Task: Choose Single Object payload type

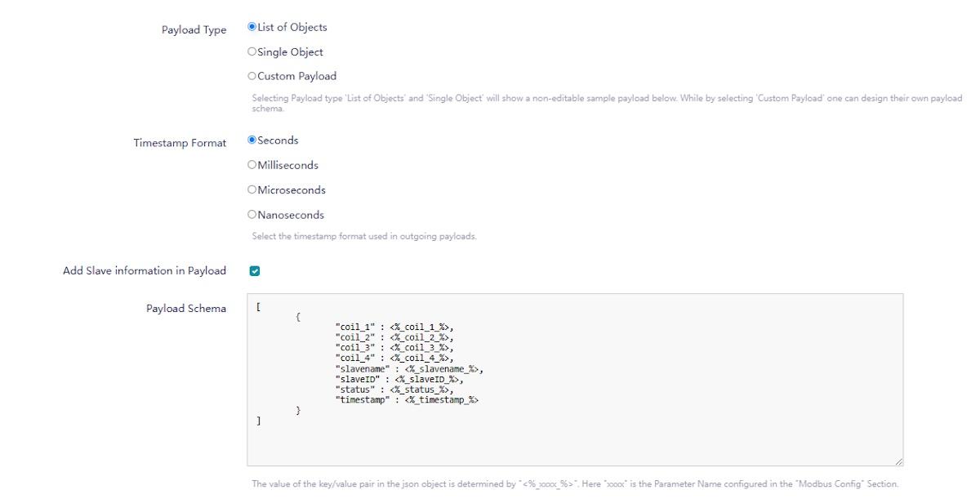Action: [x=252, y=51]
